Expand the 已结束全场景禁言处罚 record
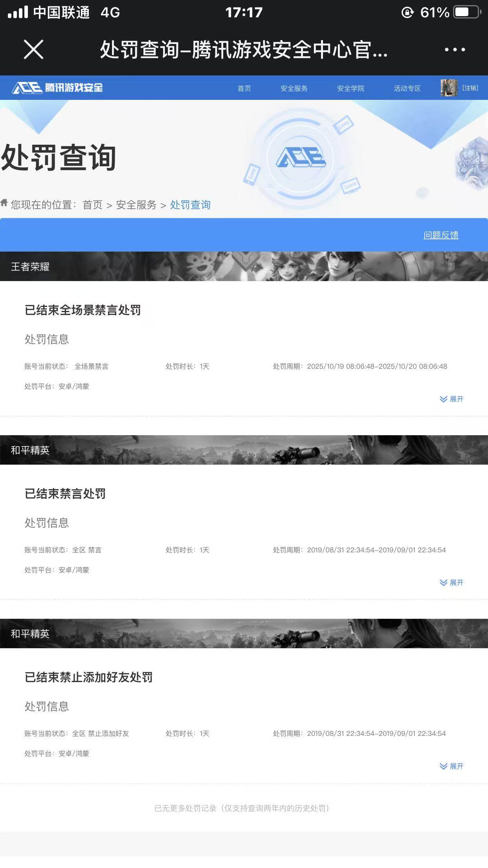 click(451, 399)
